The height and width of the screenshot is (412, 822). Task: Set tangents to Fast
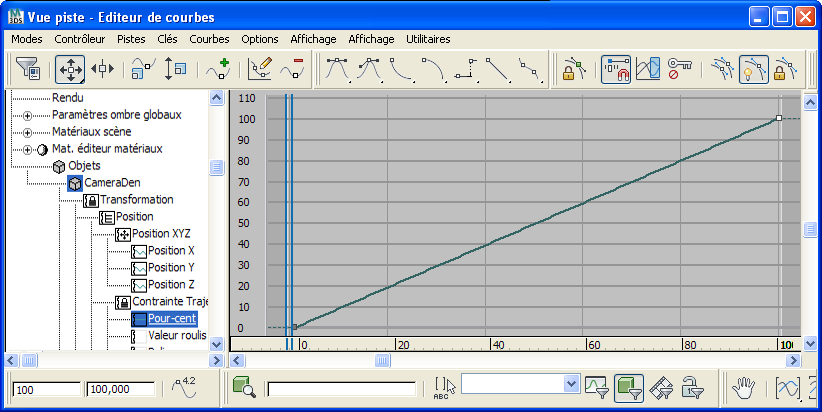(402, 69)
